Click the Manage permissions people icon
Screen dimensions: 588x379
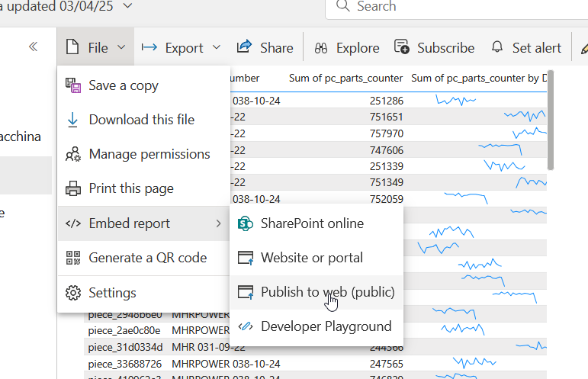(x=73, y=154)
